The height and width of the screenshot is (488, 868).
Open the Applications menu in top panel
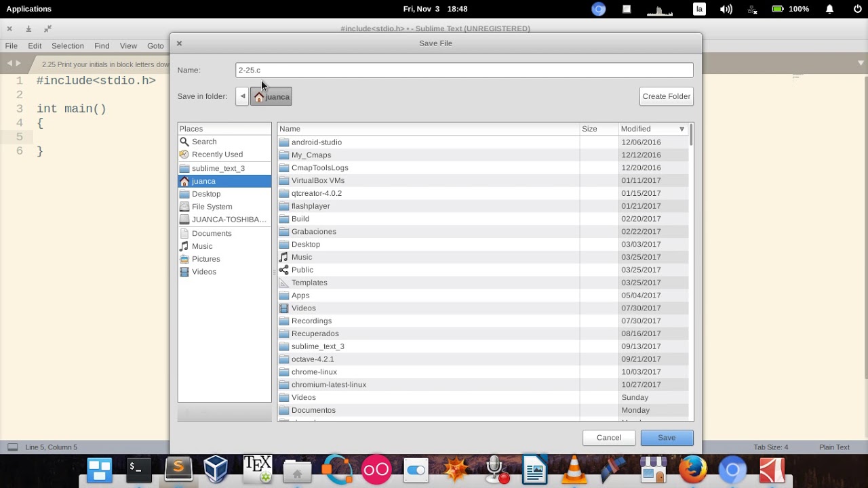click(29, 9)
